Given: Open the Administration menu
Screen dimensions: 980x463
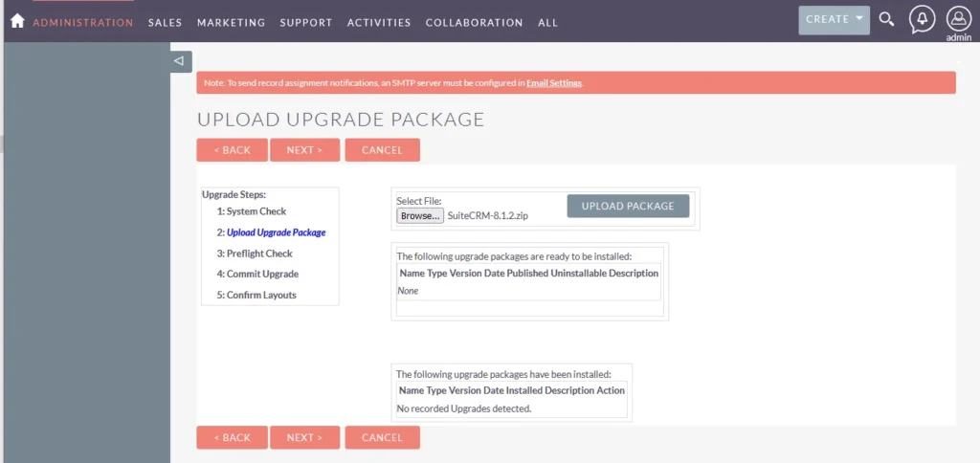Looking at the screenshot, I should (x=83, y=22).
